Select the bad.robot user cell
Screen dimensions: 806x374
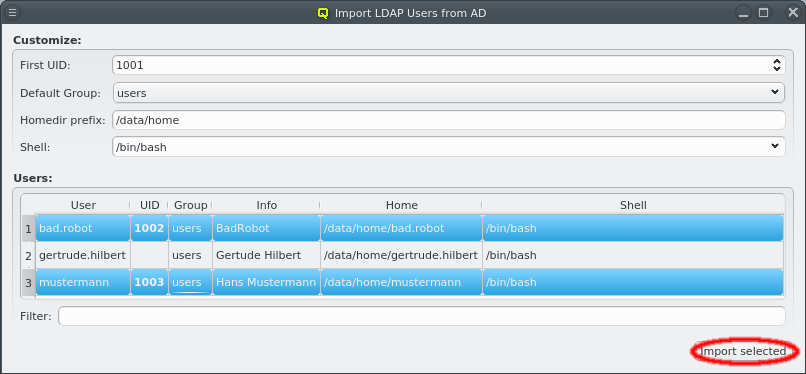(x=83, y=228)
